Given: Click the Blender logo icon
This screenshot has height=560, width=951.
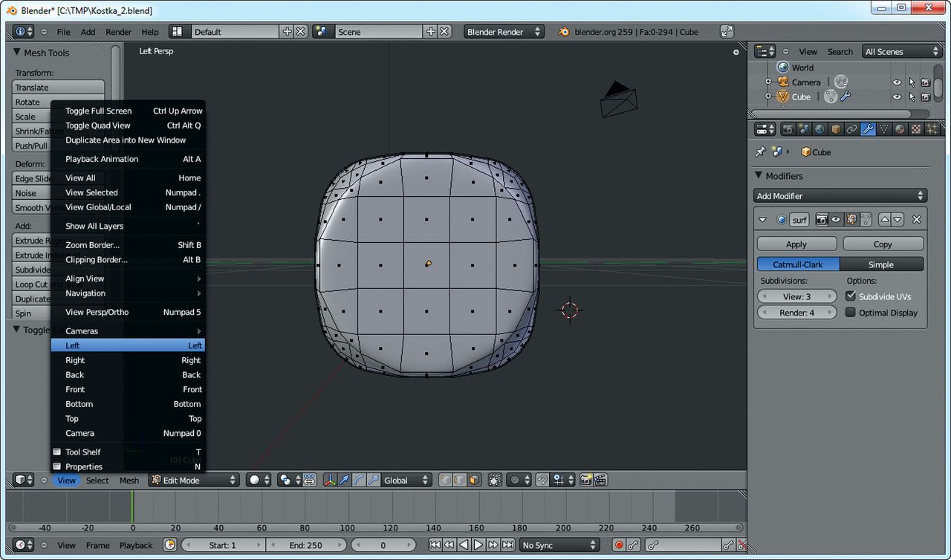Looking at the screenshot, I should point(564,32).
